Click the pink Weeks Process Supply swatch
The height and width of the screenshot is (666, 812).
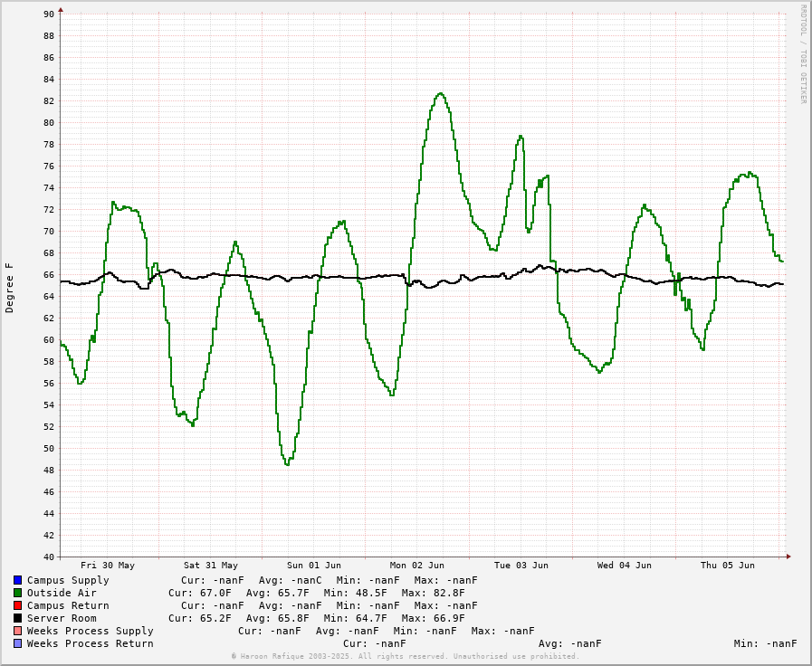(x=17, y=631)
